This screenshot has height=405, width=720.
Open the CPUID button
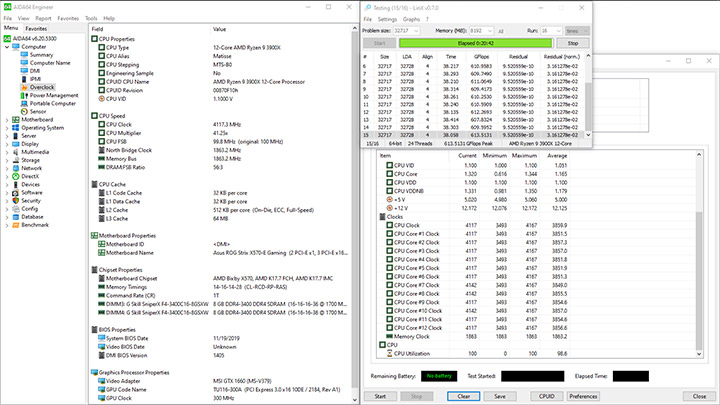click(x=546, y=396)
